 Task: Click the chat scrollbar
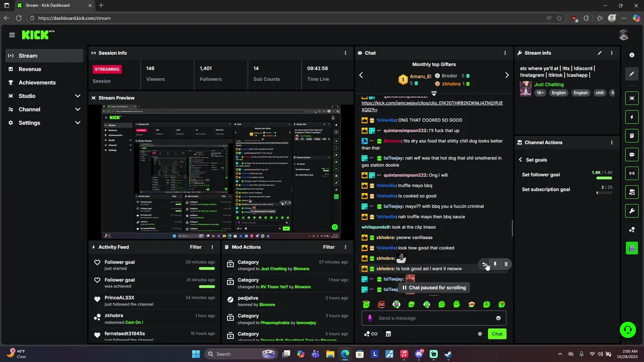point(512,228)
